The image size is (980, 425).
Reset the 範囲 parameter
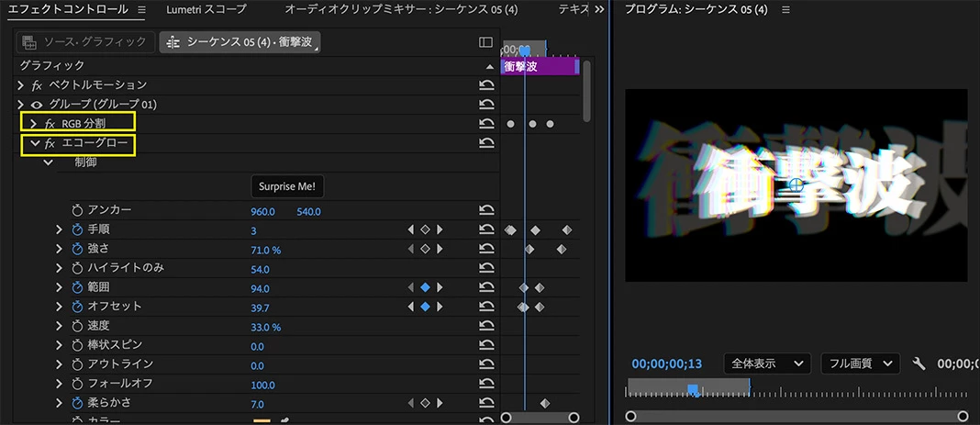(x=486, y=287)
